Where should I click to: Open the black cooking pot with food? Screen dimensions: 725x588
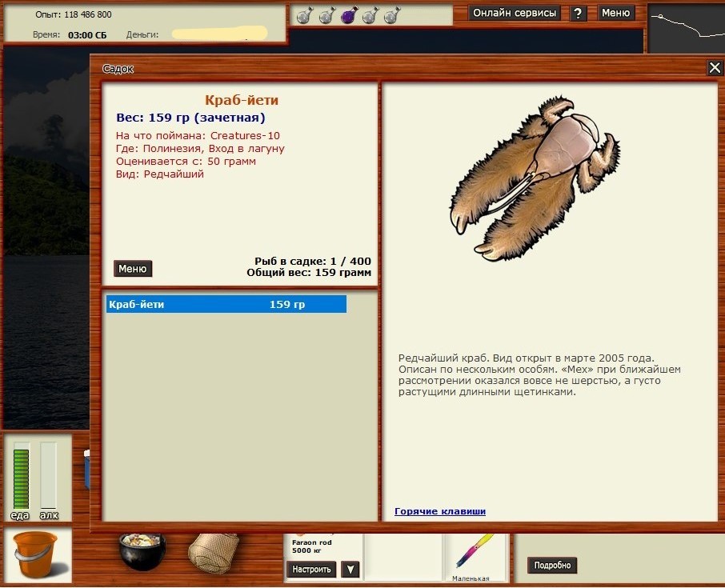[142, 550]
